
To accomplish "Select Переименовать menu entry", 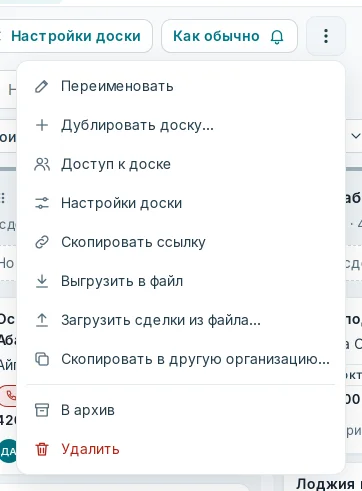I will 181,86.
